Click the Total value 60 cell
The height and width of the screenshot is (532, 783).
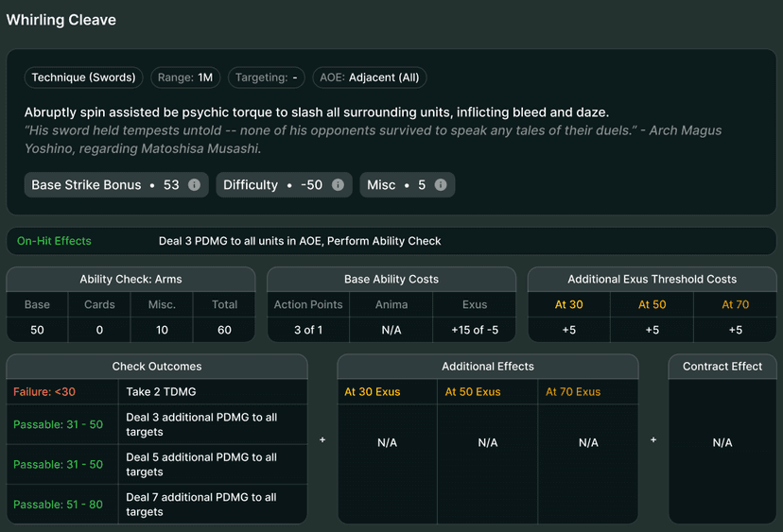tap(224, 330)
